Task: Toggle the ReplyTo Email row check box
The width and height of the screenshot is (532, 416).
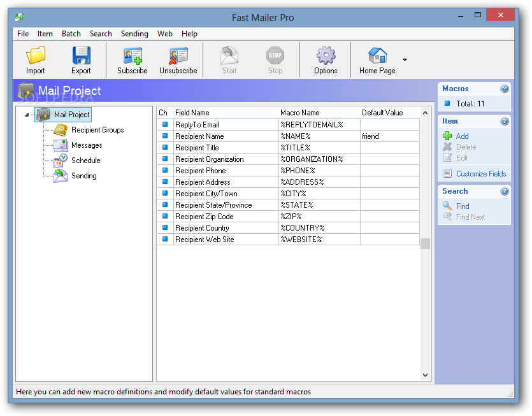Action: click(x=165, y=124)
